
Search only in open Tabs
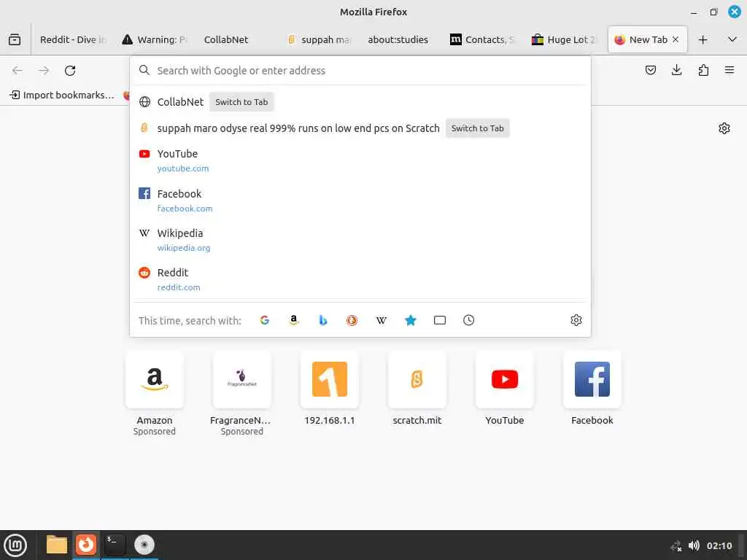[x=440, y=321]
